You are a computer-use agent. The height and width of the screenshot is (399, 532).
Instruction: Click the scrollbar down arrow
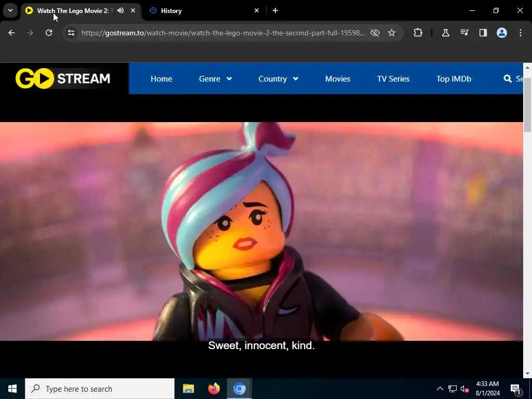[527, 374]
